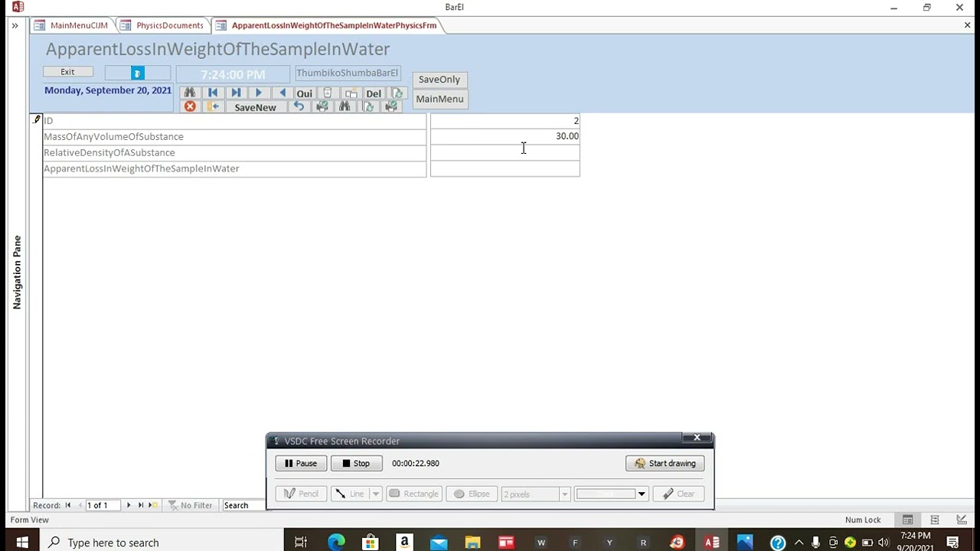This screenshot has height=551, width=980.
Task: Click the last print icon in second row
Action: point(391,106)
